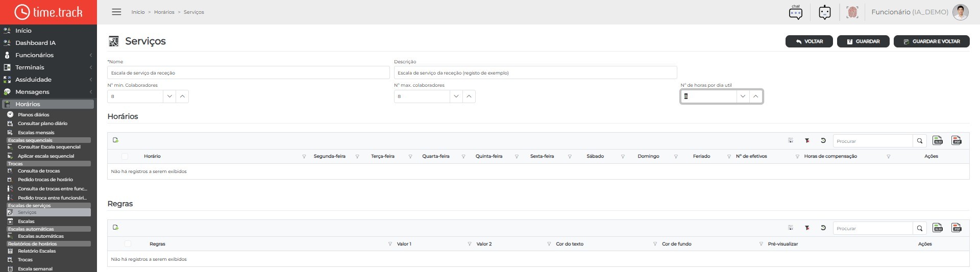
Task: Follow the Horários breadcrumb link
Action: pyautogui.click(x=164, y=12)
